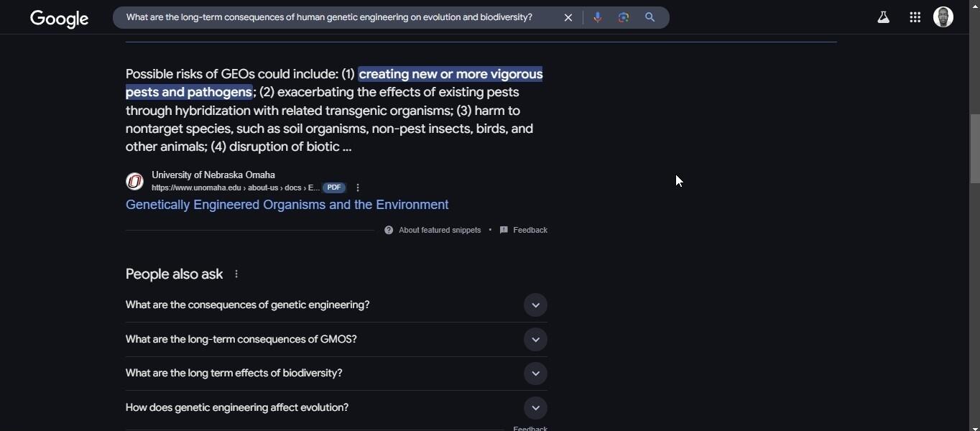Expand "What are the long-term consequences of GMOS?"
The image size is (980, 431).
tap(535, 340)
